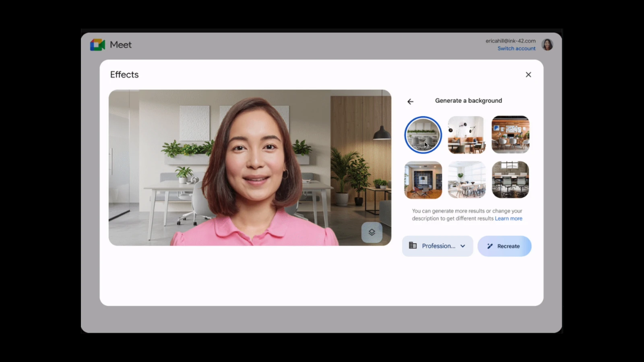644x362 pixels.
Task: Click the ericahill@ink-42.com account email
Action: 510,41
